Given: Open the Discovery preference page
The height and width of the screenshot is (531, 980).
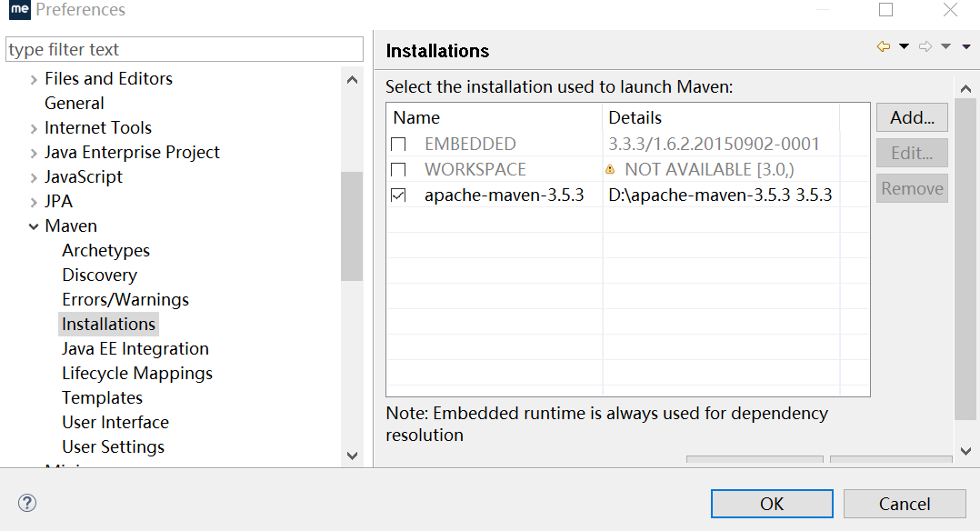Looking at the screenshot, I should tap(99, 276).
